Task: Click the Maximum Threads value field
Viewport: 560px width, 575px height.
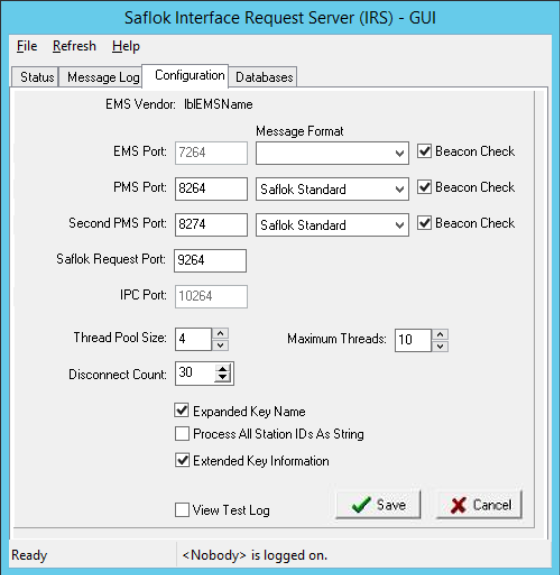Action: click(413, 340)
